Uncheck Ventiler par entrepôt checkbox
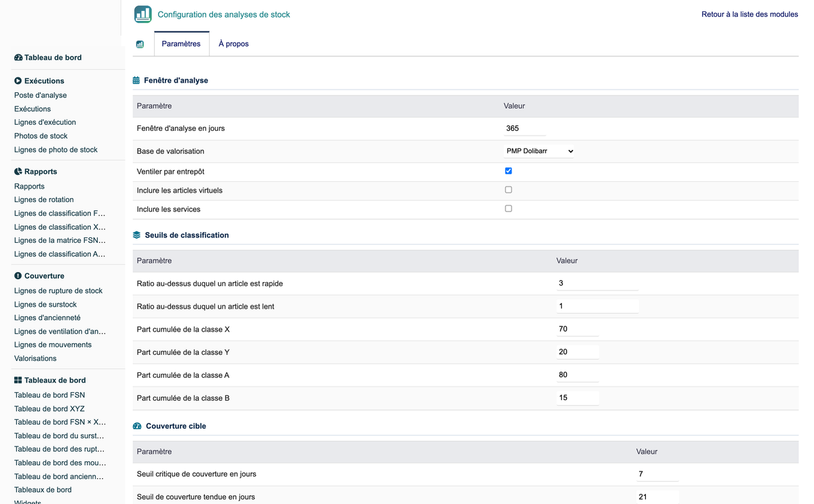Image resolution: width=814 pixels, height=504 pixels. (508, 171)
